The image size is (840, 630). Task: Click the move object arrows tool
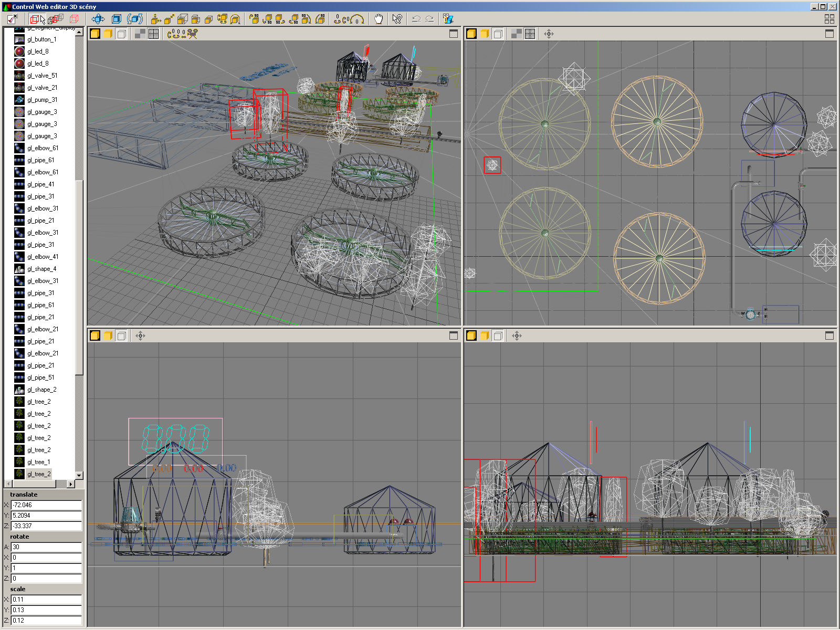pos(98,19)
